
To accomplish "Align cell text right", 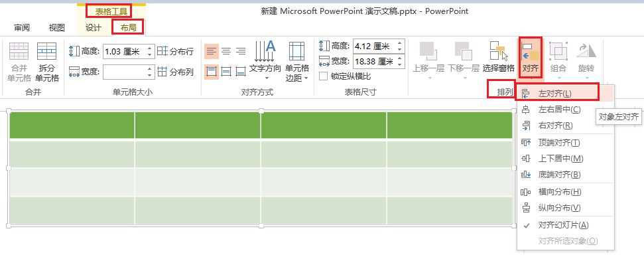I will coord(241,51).
